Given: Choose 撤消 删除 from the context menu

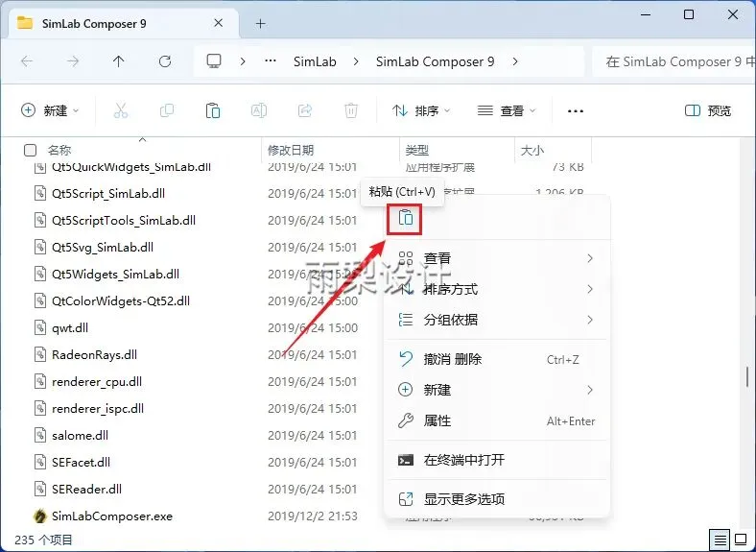Looking at the screenshot, I should point(497,359).
